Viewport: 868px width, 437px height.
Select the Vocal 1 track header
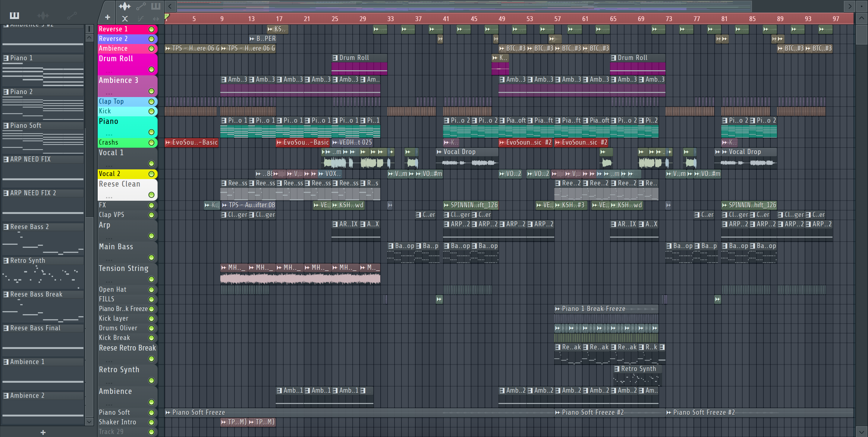(x=127, y=158)
